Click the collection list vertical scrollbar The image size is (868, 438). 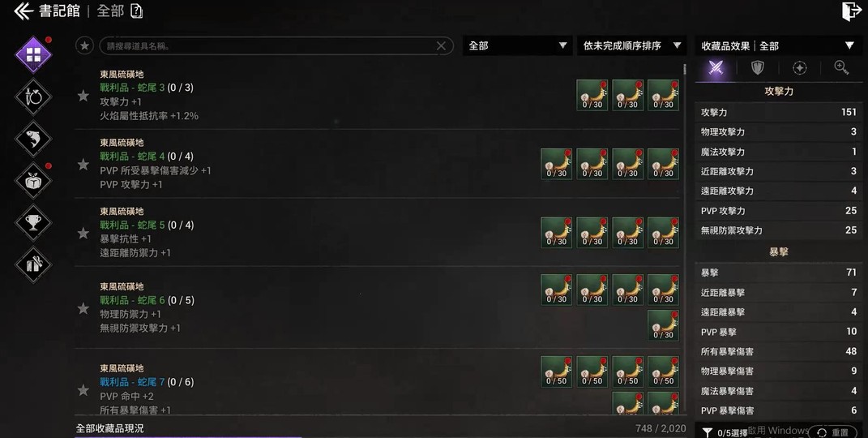(x=685, y=238)
